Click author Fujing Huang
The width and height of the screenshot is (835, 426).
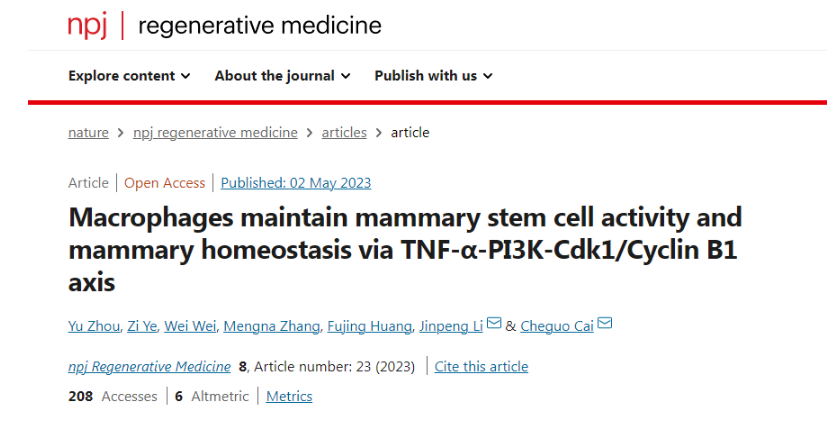370,326
